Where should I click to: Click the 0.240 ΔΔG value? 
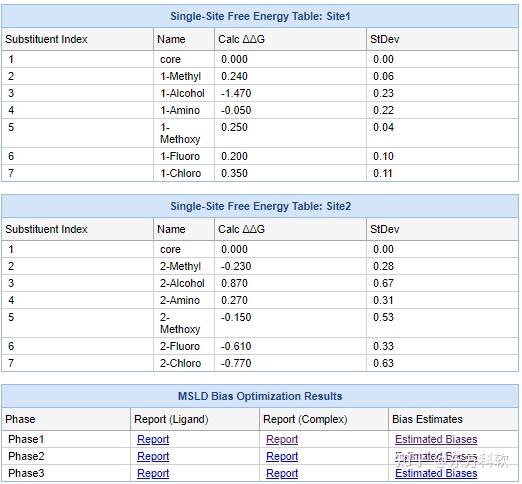tap(234, 76)
